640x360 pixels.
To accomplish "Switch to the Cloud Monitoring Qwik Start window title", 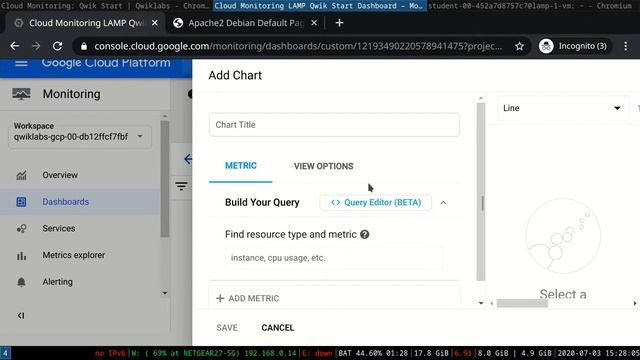I will point(105,6).
